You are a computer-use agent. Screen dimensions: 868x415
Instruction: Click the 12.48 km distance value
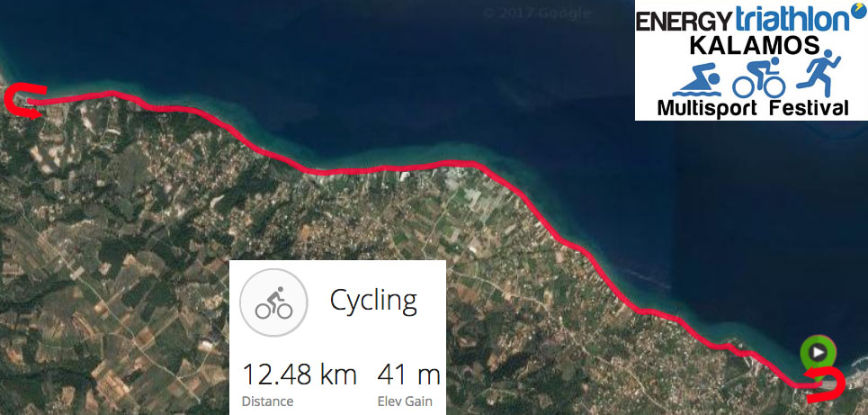pos(300,374)
